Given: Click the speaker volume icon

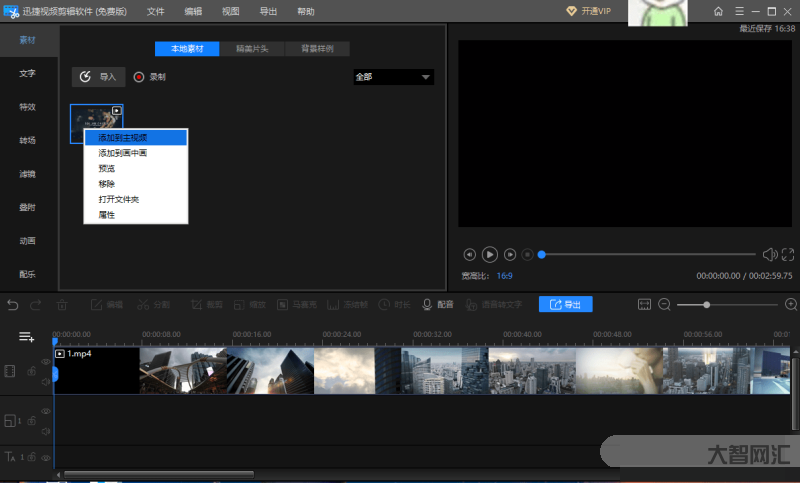Looking at the screenshot, I should 769,255.
